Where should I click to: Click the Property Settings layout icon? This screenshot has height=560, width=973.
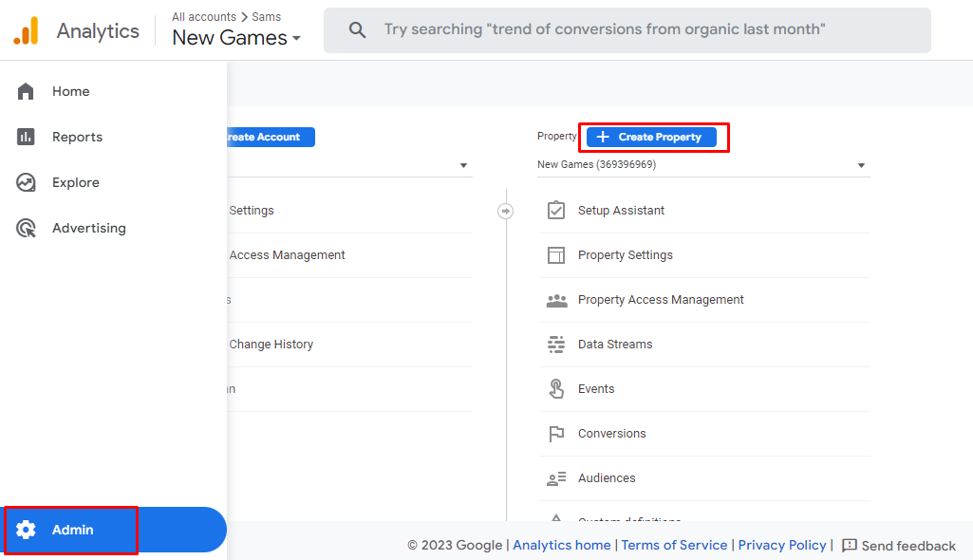click(x=556, y=255)
